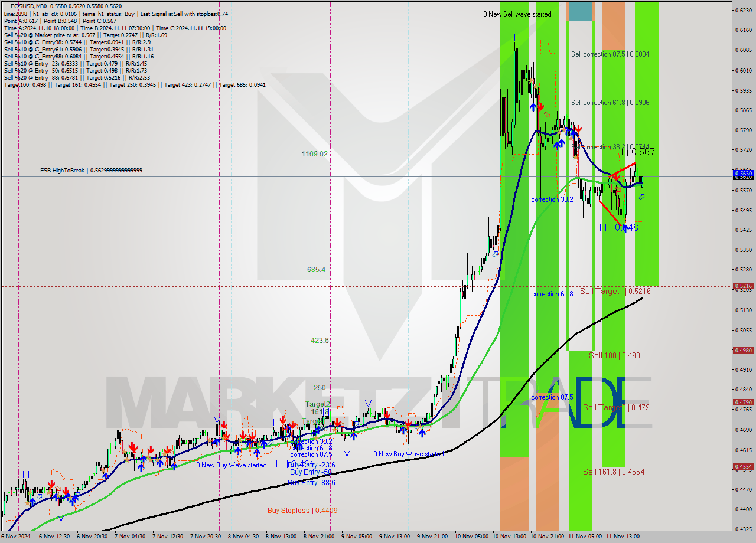This screenshot has height=543, width=756.
Task: Select the 'Line:2898 | h1_atr_c0' info line
Action: (x=116, y=14)
